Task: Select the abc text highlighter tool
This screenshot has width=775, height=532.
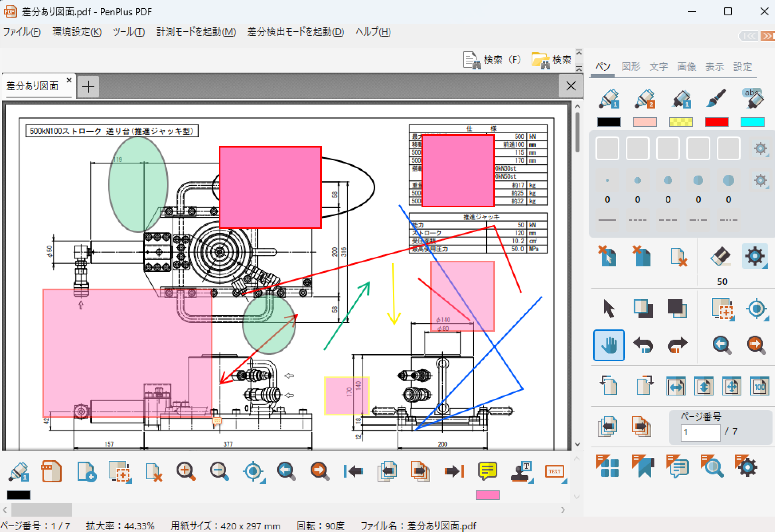Action: tap(753, 98)
